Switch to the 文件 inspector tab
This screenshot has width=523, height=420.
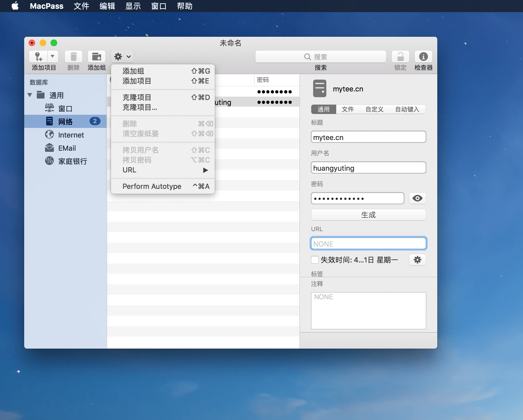pyautogui.click(x=348, y=109)
